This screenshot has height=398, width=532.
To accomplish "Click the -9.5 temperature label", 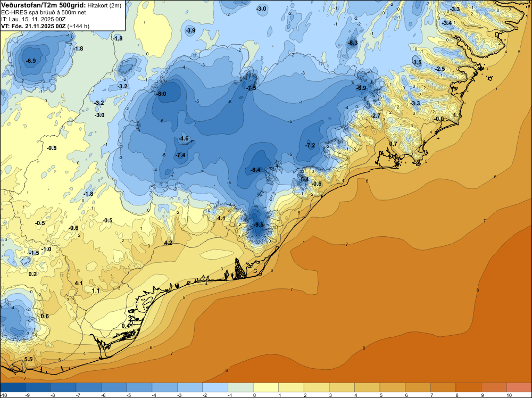I will coord(259,225).
